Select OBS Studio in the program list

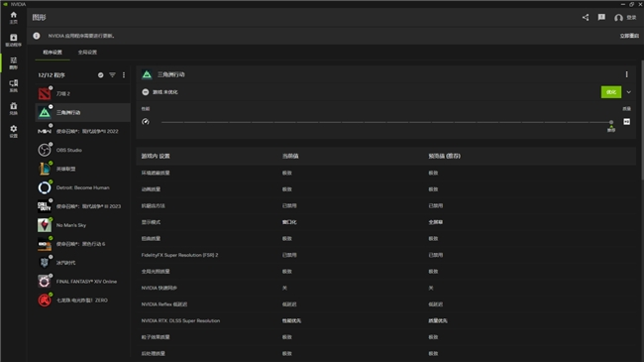pos(82,150)
